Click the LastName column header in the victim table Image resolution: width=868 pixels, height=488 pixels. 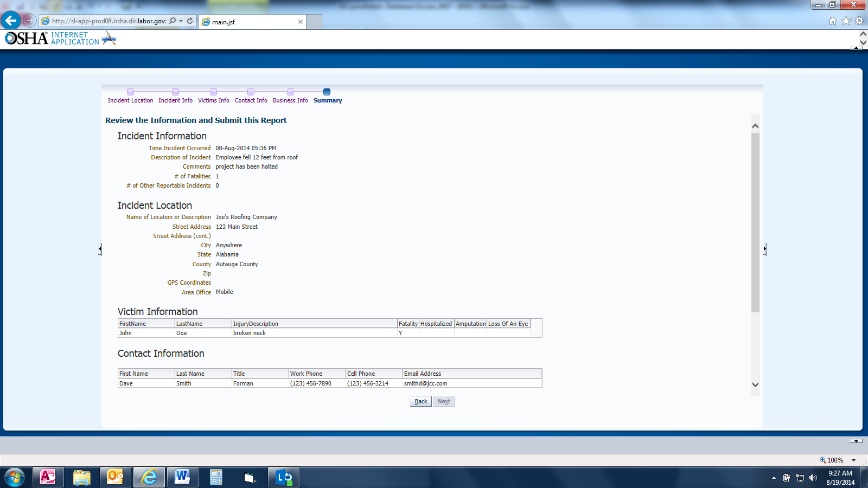(203, 324)
